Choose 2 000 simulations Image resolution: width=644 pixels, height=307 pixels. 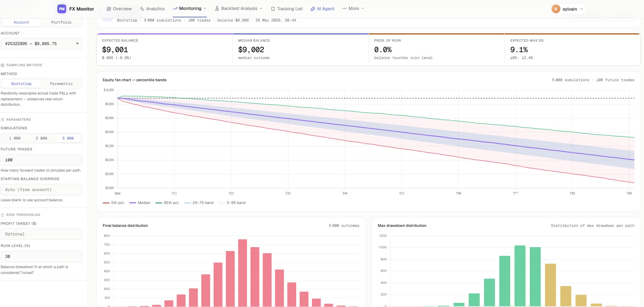click(41, 138)
